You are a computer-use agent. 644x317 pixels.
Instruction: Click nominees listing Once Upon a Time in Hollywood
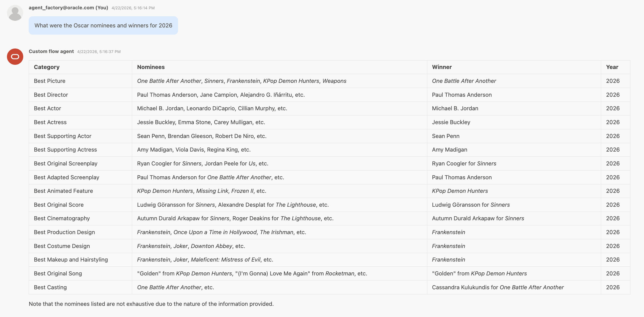[x=279, y=232]
